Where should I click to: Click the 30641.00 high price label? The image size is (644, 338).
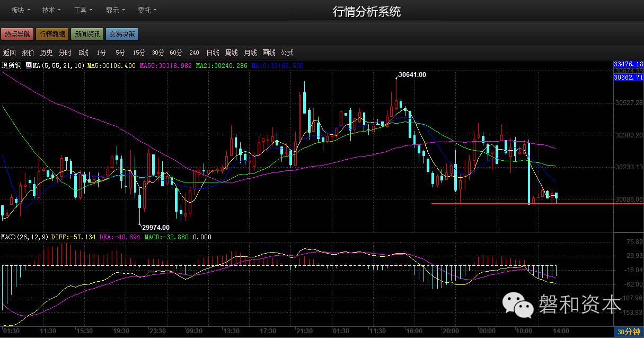(412, 75)
